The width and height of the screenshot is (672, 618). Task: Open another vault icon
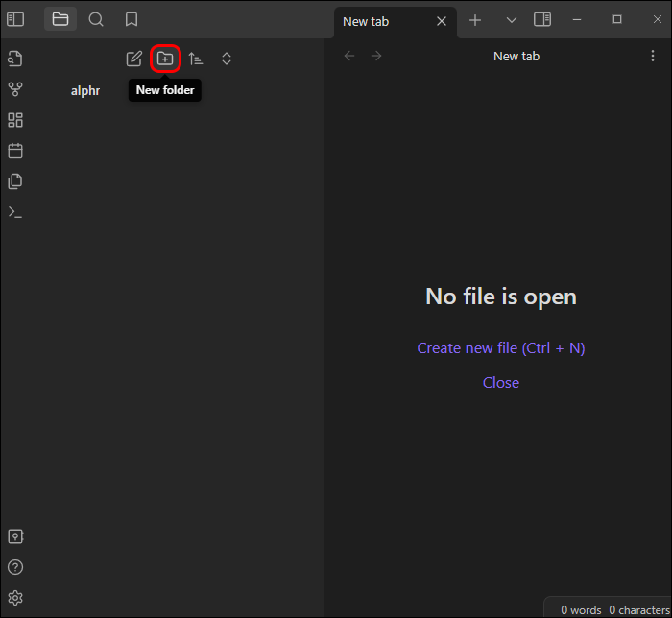[15, 536]
